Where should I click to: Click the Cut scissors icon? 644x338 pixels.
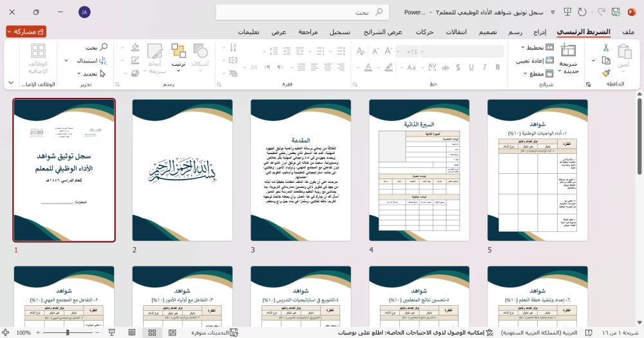click(606, 48)
